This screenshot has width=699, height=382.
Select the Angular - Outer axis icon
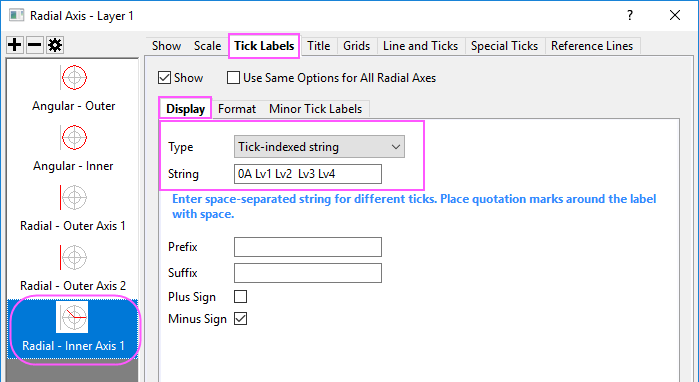click(74, 77)
